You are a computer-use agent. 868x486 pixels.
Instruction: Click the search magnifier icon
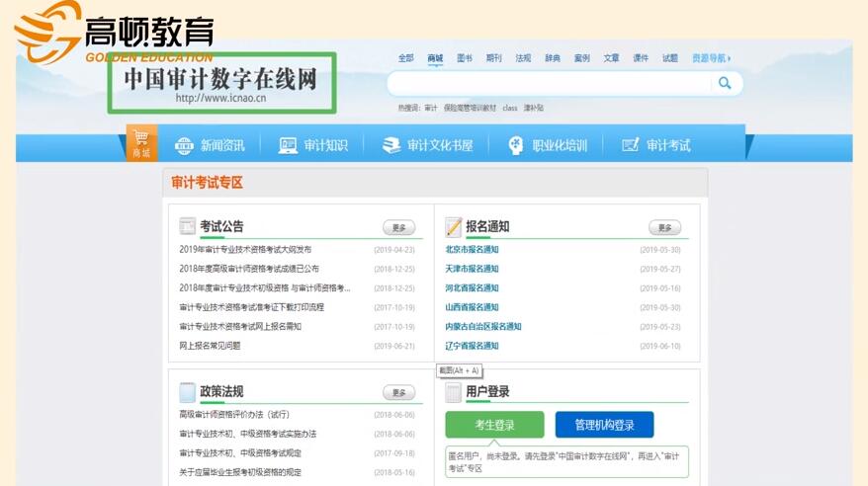(x=725, y=84)
